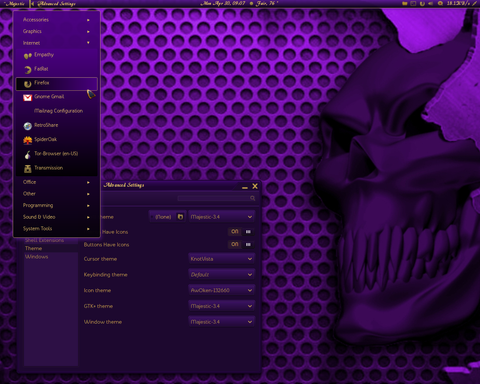Screen dimensions: 480x384
Task: Click the 'Cursor theme' label
Action: point(100,259)
